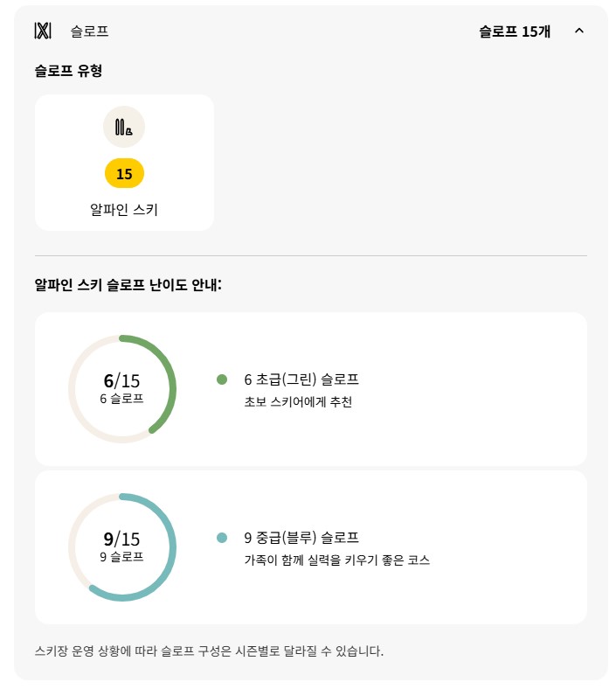This screenshot has height=689, width=616.
Task: Click the 6 슬로프 text inside ring
Action: coord(121,399)
